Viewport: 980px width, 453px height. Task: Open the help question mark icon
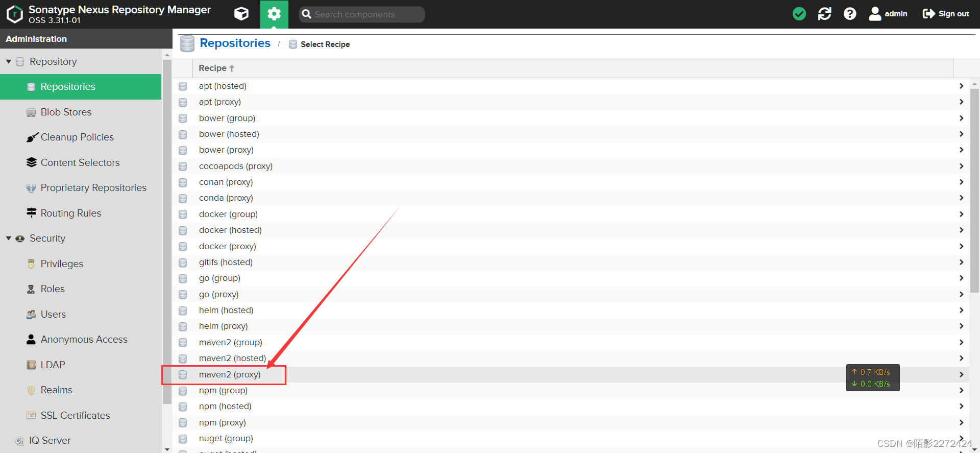click(850, 14)
